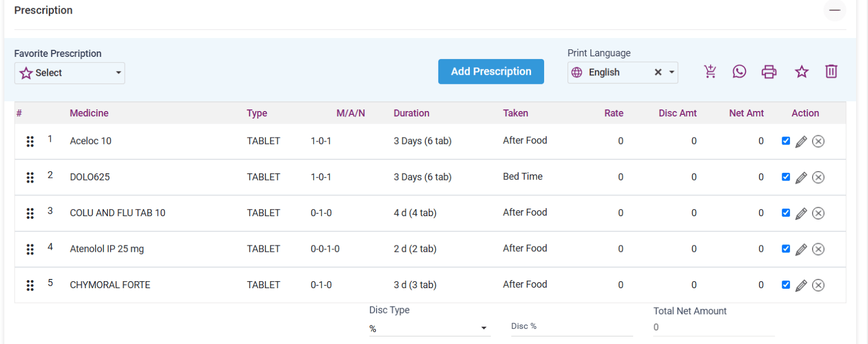Toggle checkbox for COLU AND FLU TAB 10
The height and width of the screenshot is (344, 868).
(786, 213)
